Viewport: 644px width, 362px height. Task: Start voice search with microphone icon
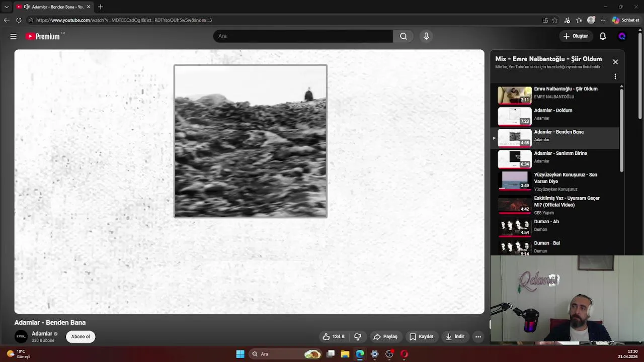[426, 36]
